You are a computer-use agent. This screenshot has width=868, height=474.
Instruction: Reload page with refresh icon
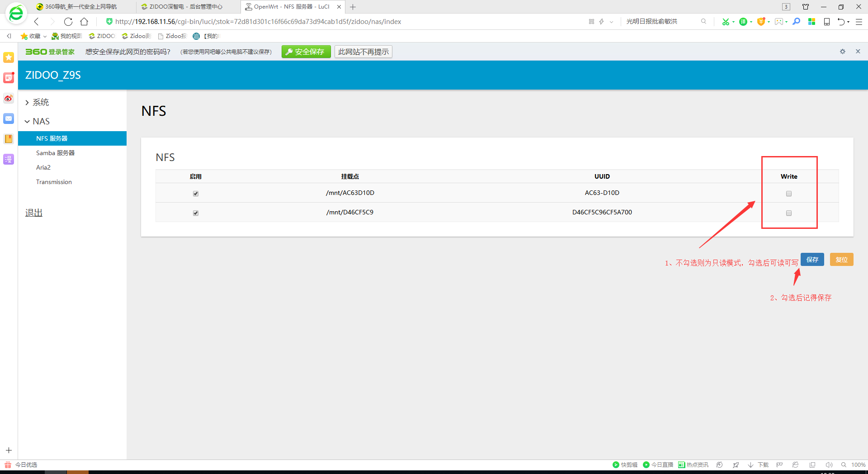(x=68, y=22)
